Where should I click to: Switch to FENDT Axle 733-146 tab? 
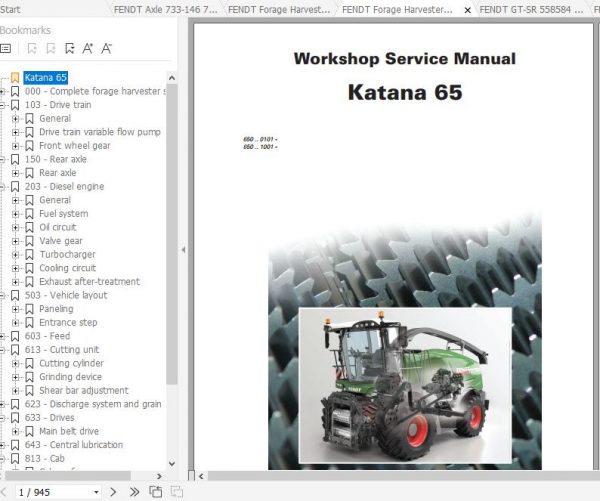point(165,10)
